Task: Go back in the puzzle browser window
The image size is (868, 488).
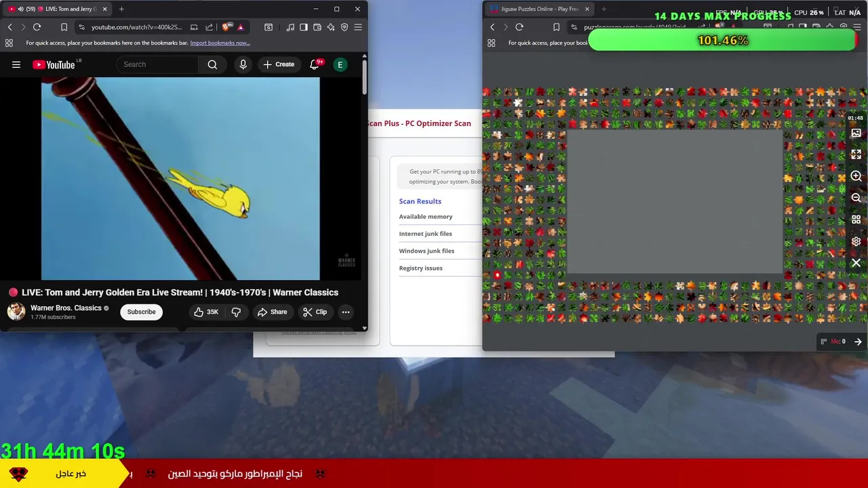Action: (x=492, y=27)
